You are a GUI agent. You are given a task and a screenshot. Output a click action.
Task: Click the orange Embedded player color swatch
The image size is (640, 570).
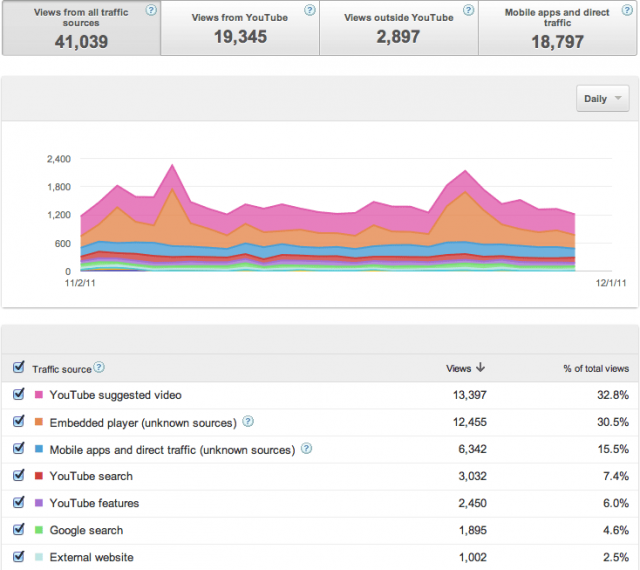pyautogui.click(x=39, y=422)
